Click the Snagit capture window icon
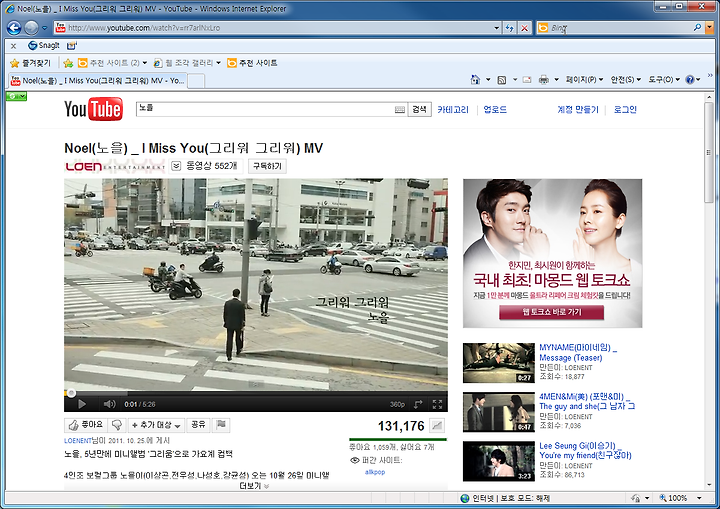720x509 pixels. 72,45
